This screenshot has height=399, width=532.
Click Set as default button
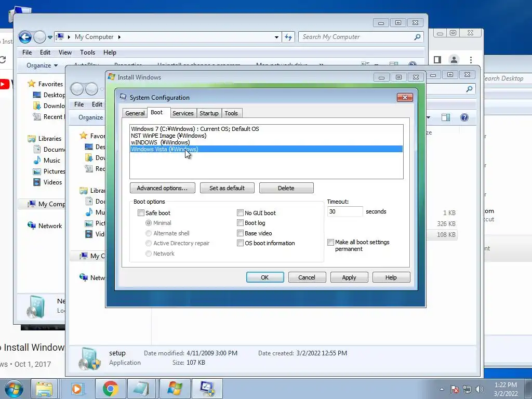[227, 188]
